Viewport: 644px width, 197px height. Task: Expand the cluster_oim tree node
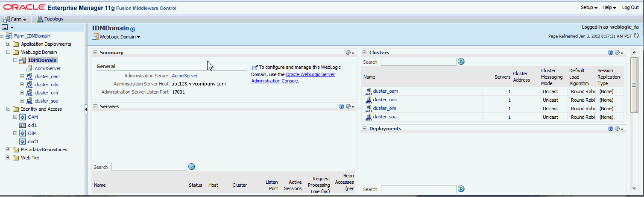(22, 93)
